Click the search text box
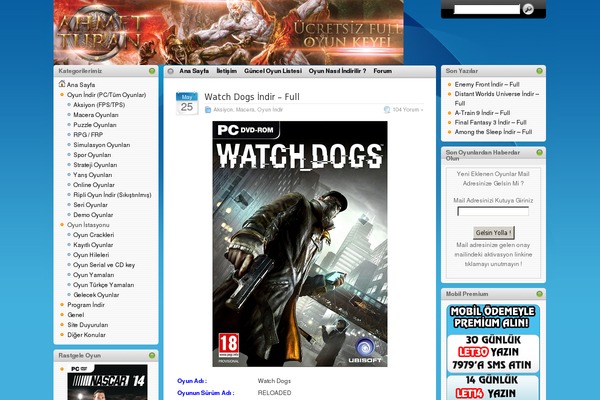Viewport: 600px width, 400px height. [487, 9]
